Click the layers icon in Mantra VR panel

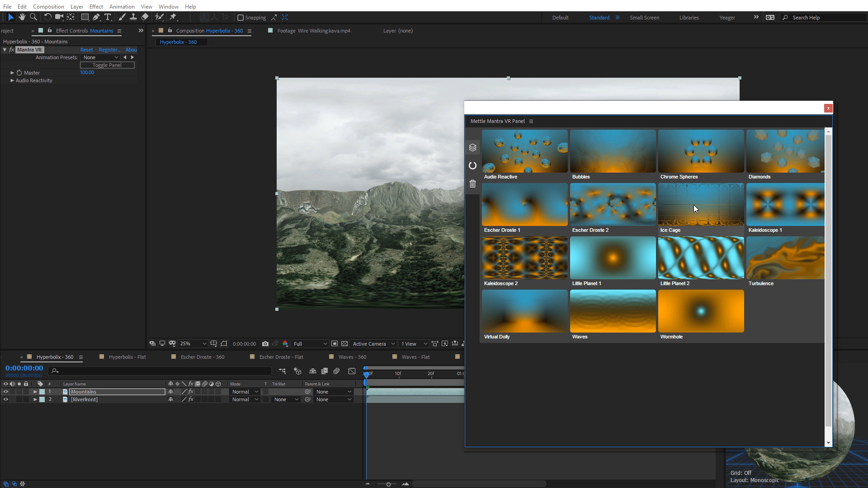tap(472, 148)
